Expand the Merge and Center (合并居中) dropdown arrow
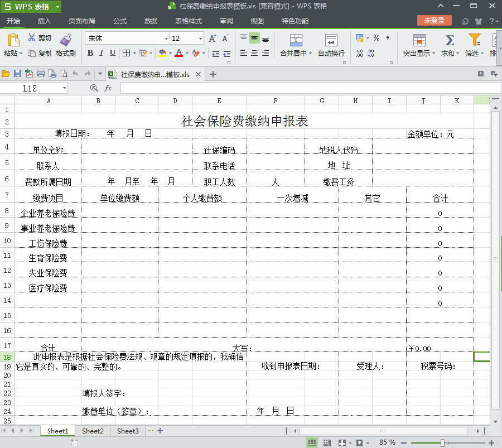This screenshot has width=502, height=448. [x=310, y=53]
